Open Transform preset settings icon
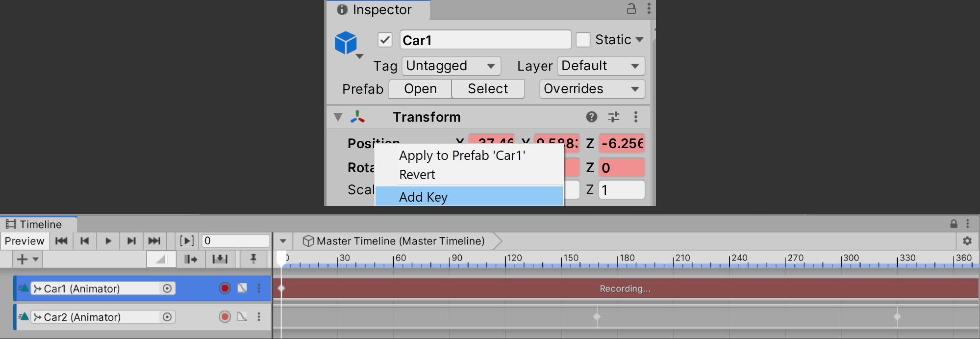980x339 pixels. click(614, 117)
